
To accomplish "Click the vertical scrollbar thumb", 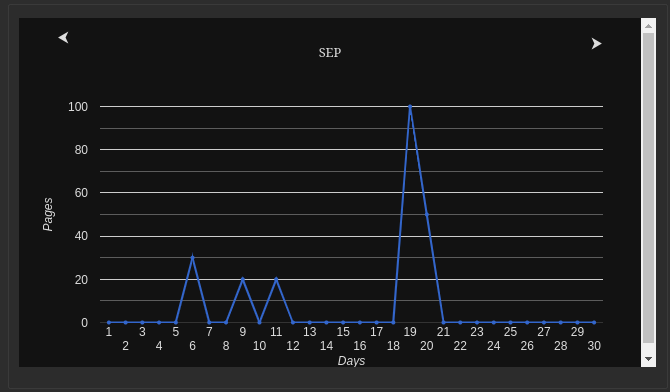I will 648,188.
